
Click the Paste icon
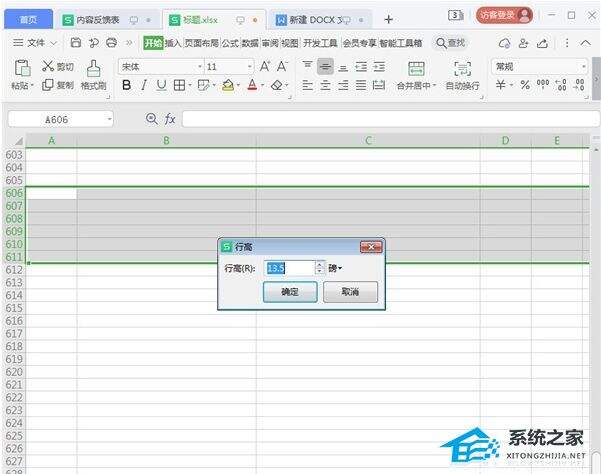tap(22, 68)
